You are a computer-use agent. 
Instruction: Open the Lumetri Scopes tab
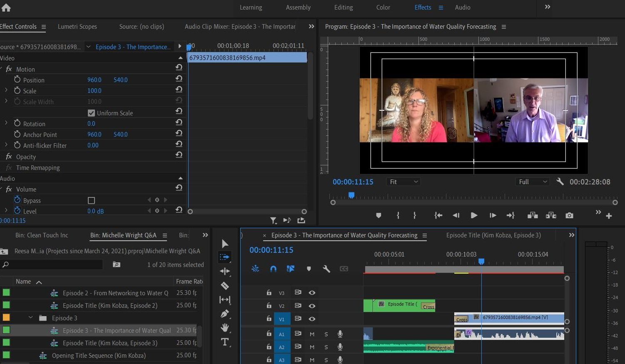77,26
